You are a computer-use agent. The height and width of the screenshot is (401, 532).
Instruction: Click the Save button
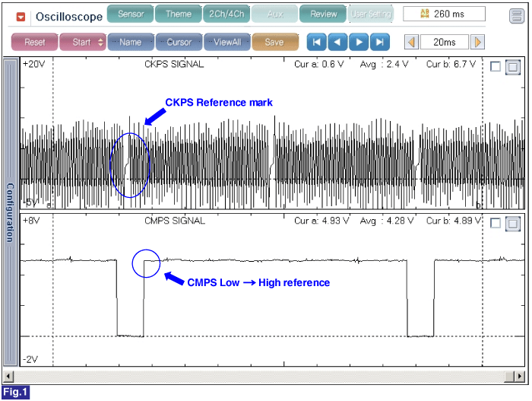click(275, 42)
